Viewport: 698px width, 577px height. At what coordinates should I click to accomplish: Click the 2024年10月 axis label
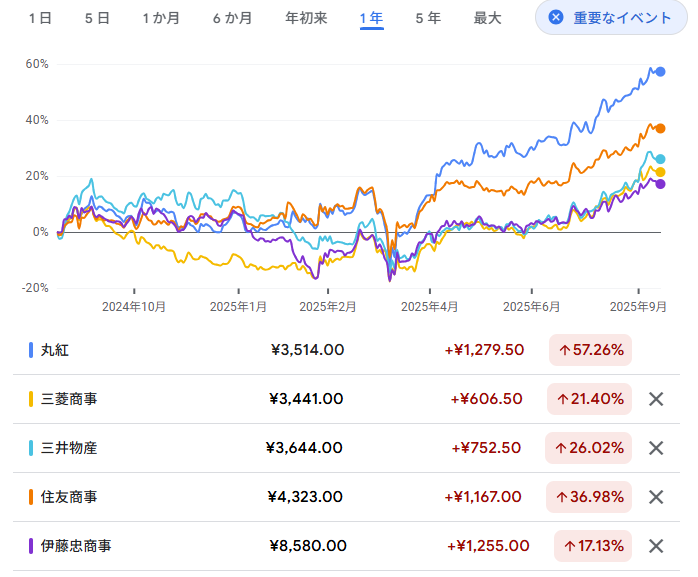click(134, 307)
